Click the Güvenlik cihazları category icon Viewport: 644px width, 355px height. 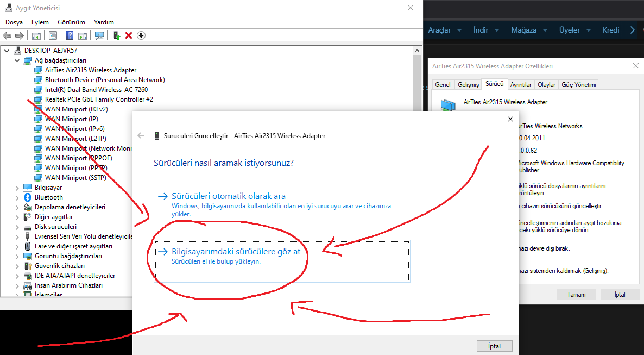tap(28, 266)
